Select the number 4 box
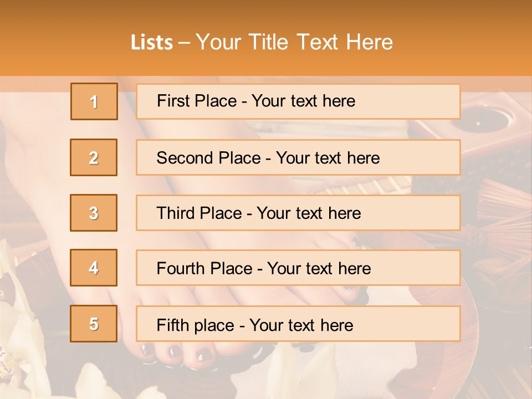Viewport: 532px width, 399px height. [94, 268]
